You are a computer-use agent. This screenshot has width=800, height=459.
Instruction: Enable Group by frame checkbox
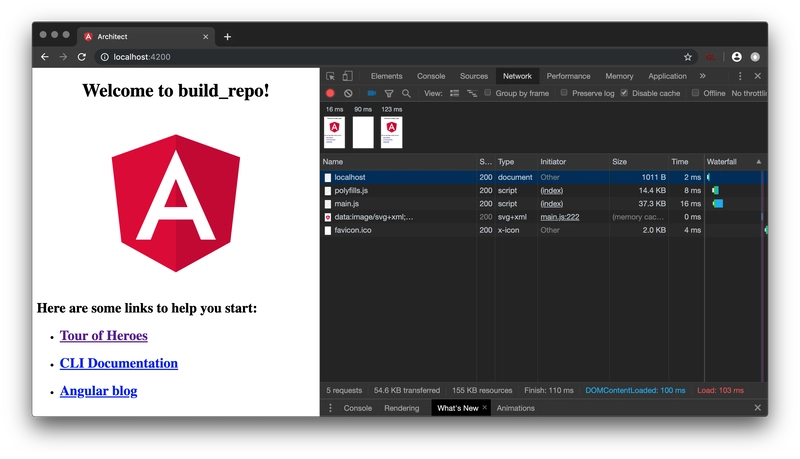488,93
